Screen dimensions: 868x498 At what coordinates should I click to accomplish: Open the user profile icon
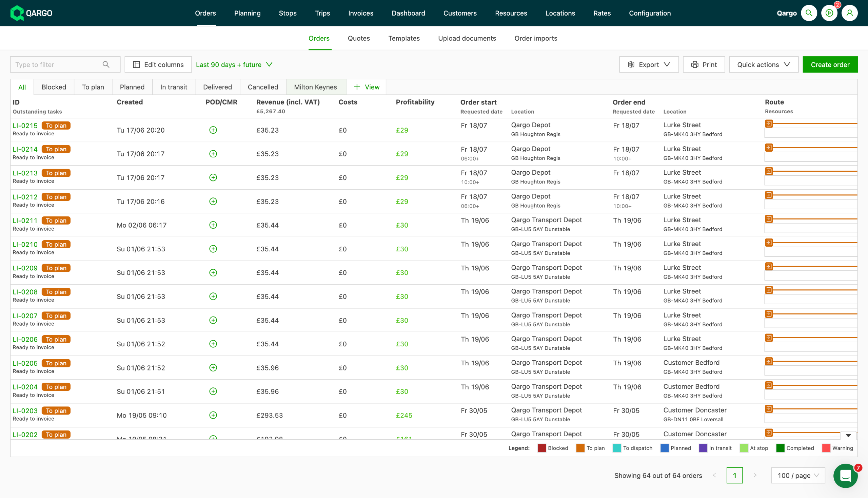tap(849, 13)
